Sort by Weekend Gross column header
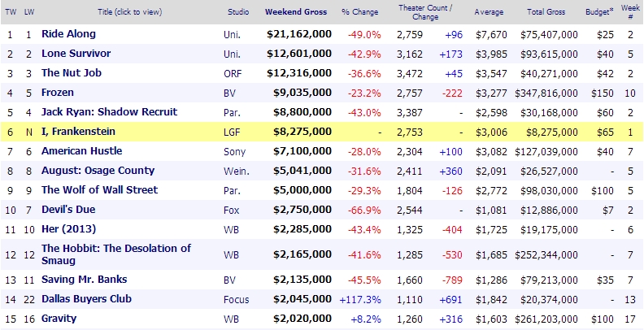The width and height of the screenshot is (644, 330). pos(298,12)
